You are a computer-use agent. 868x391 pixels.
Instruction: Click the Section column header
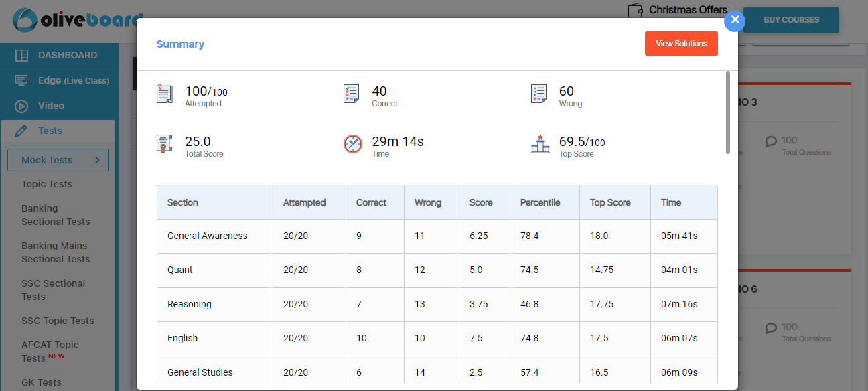[x=183, y=202]
